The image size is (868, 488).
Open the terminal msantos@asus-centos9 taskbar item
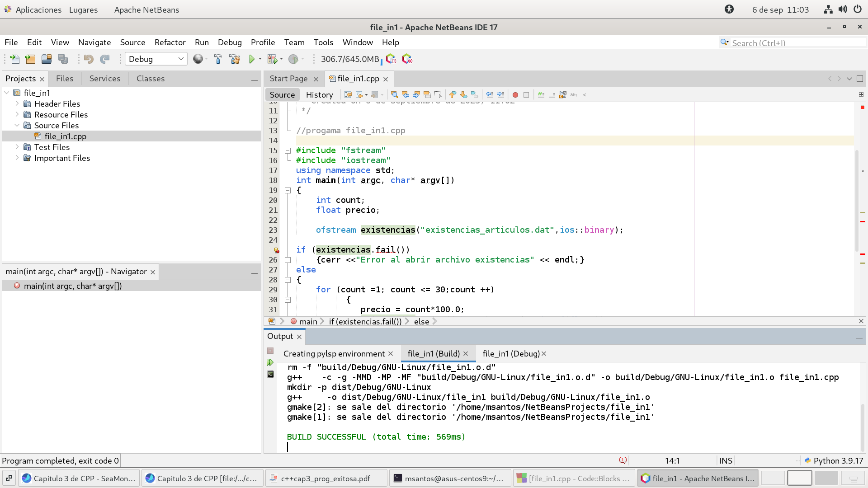point(450,478)
